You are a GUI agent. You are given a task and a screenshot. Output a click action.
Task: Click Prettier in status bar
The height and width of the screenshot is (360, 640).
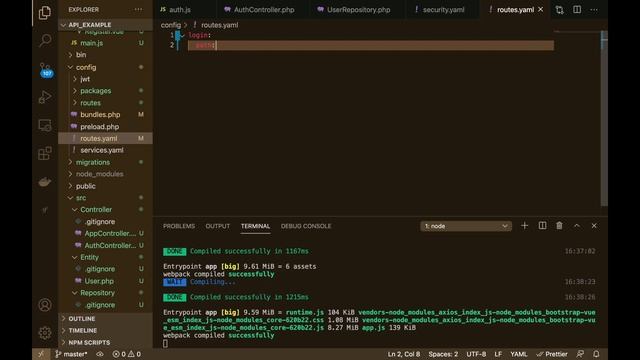(552, 354)
